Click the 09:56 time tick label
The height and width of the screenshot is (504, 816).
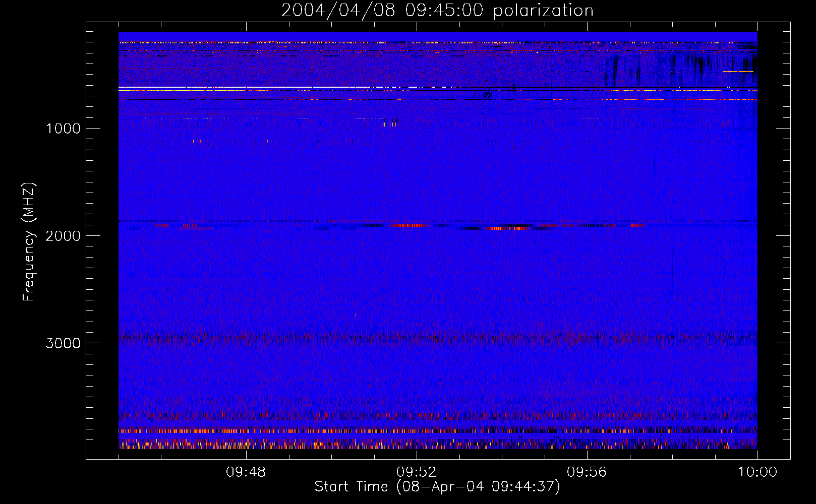tap(587, 472)
